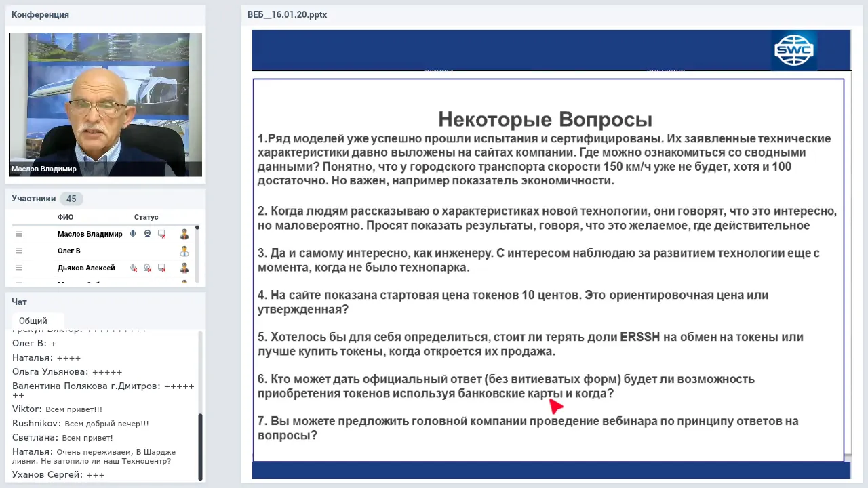Click Маслов Владимир's moderator avatar icon
This screenshot has height=488, width=868.
[184, 234]
